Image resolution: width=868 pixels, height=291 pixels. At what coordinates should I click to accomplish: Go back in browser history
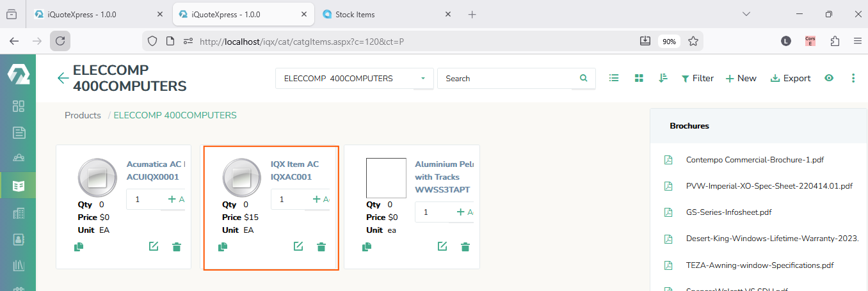[14, 41]
